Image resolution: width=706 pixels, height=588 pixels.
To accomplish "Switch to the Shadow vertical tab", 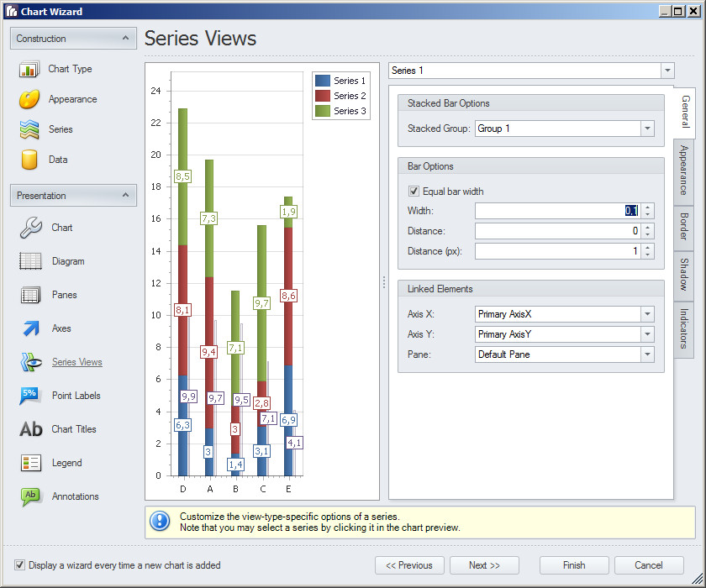I will (x=683, y=275).
